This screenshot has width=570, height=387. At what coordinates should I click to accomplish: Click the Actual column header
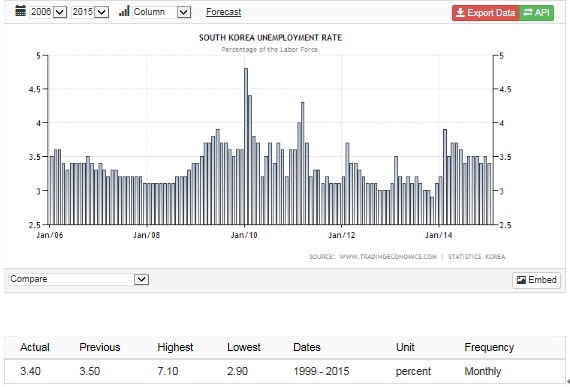pyautogui.click(x=35, y=347)
